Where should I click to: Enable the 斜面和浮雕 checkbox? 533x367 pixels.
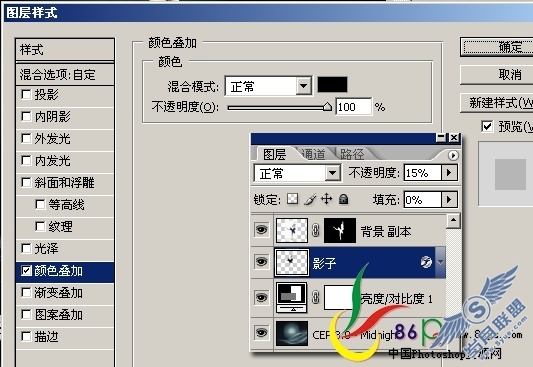(x=26, y=182)
